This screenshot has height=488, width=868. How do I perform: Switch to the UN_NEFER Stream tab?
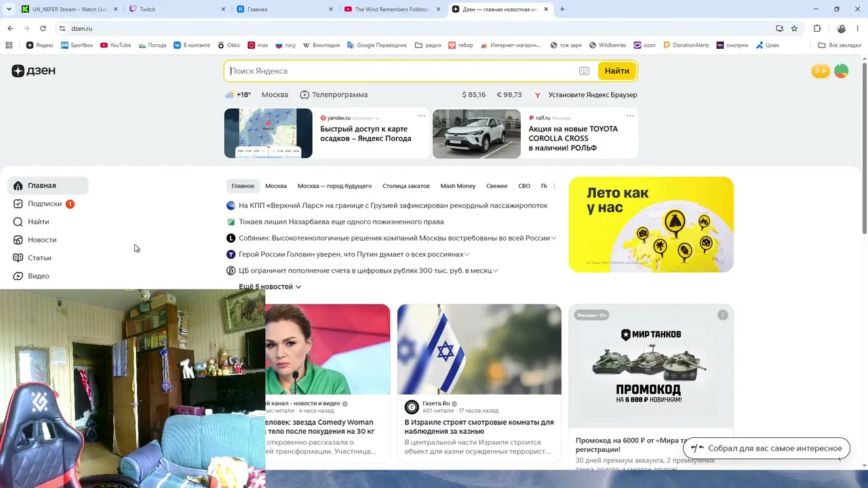coord(70,9)
